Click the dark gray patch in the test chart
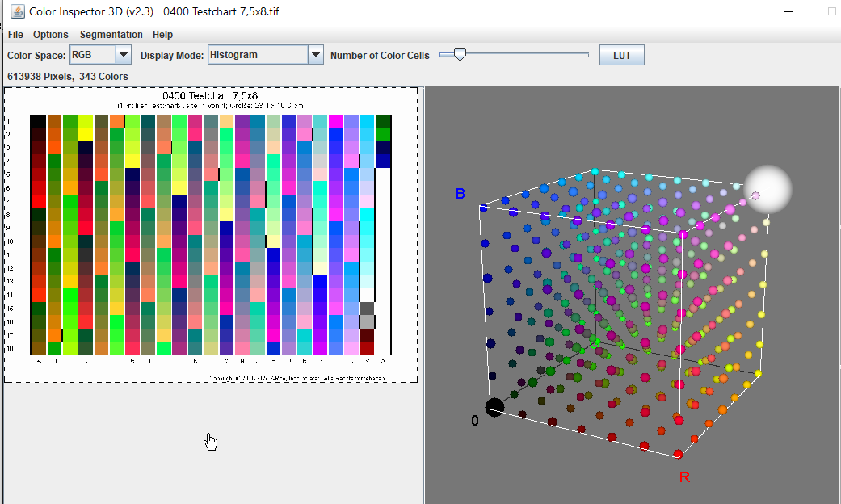This screenshot has height=504, width=841. pyautogui.click(x=367, y=309)
